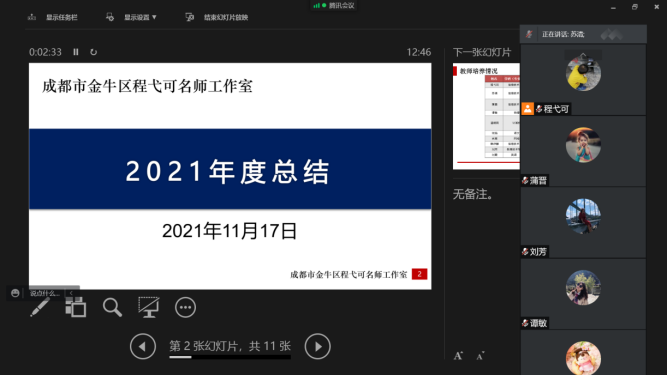Image resolution: width=667 pixels, height=376 pixels.
Task: Click the next slide preview thumbnail
Action: tap(486, 116)
